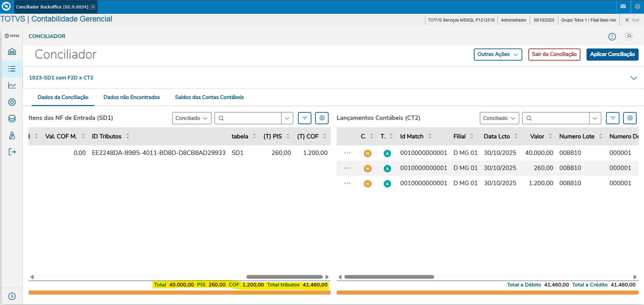Expand the SD1 search field dropdown arrow
644x305 pixels.
(x=287, y=118)
